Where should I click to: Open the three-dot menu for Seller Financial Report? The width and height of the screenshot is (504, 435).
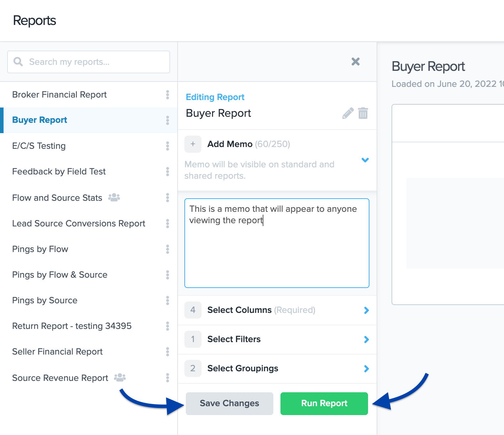167,352
